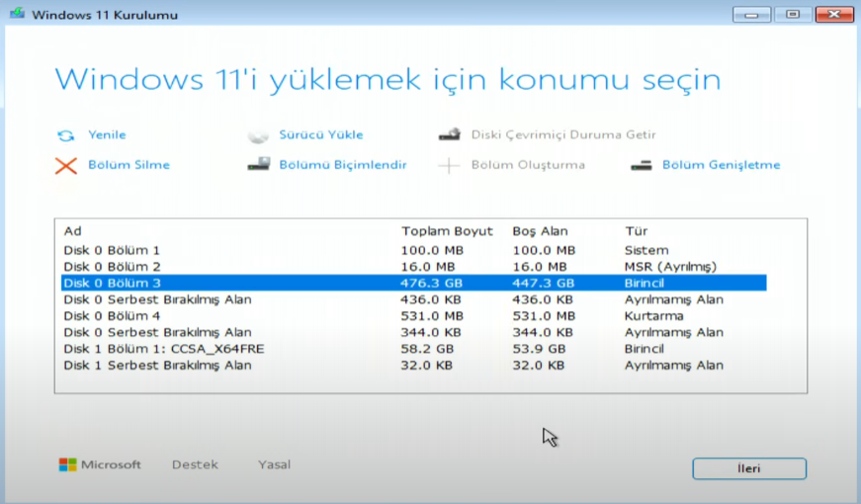Click the Yenile refresh arrows icon
This screenshot has height=504, width=861.
point(66,135)
